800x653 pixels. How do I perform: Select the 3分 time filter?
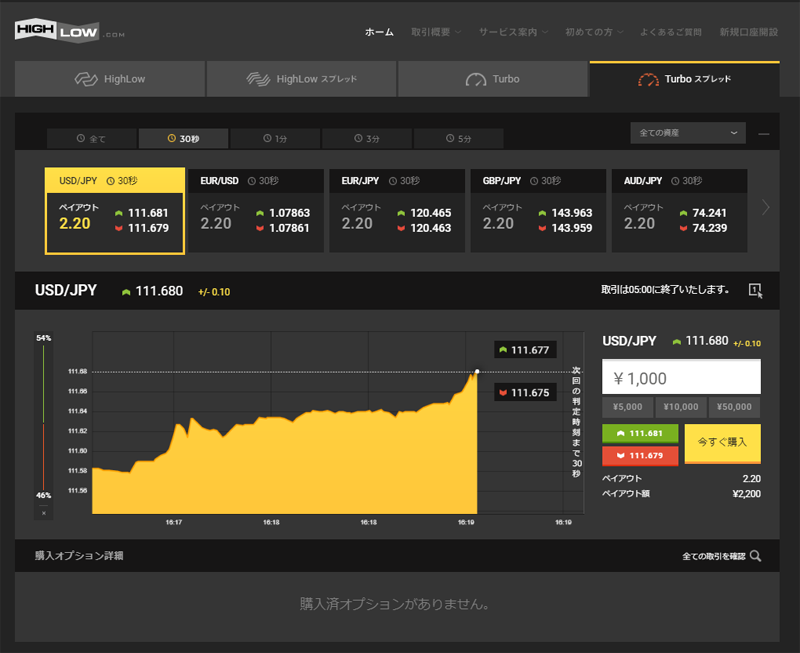(x=367, y=138)
